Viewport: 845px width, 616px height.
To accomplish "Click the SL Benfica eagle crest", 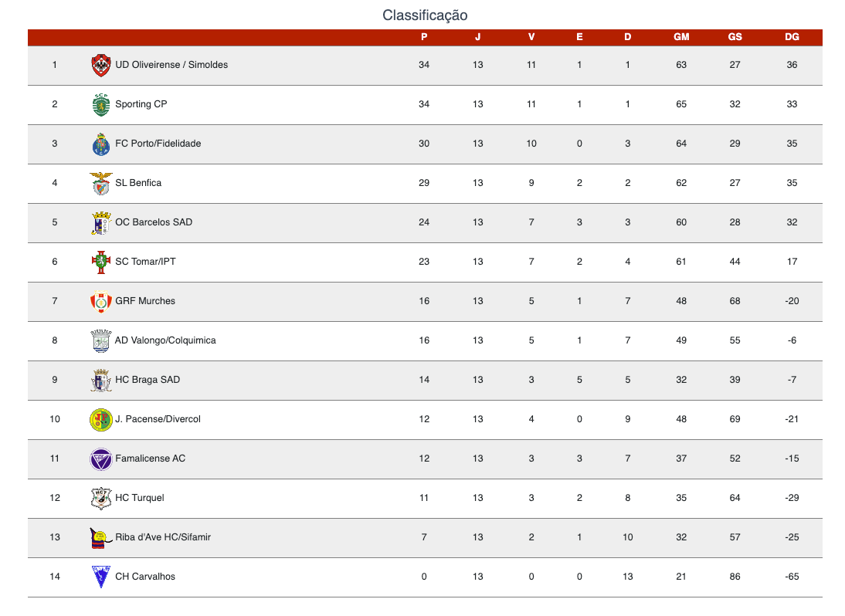I will [x=100, y=183].
